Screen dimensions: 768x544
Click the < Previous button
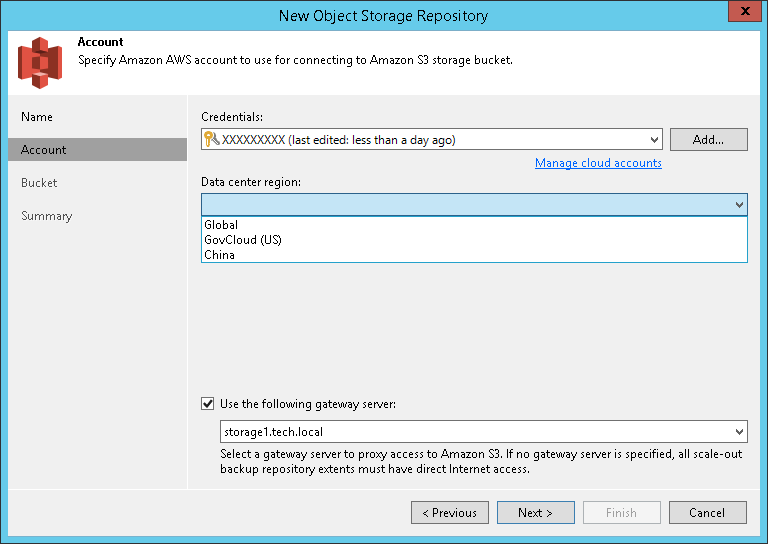coord(450,513)
